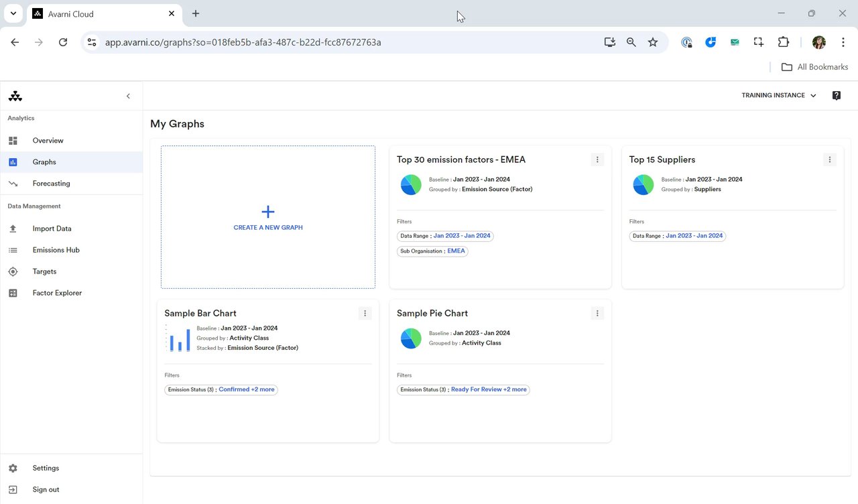The image size is (858, 504).
Task: Click the Factor Explorer icon
Action: point(13,293)
